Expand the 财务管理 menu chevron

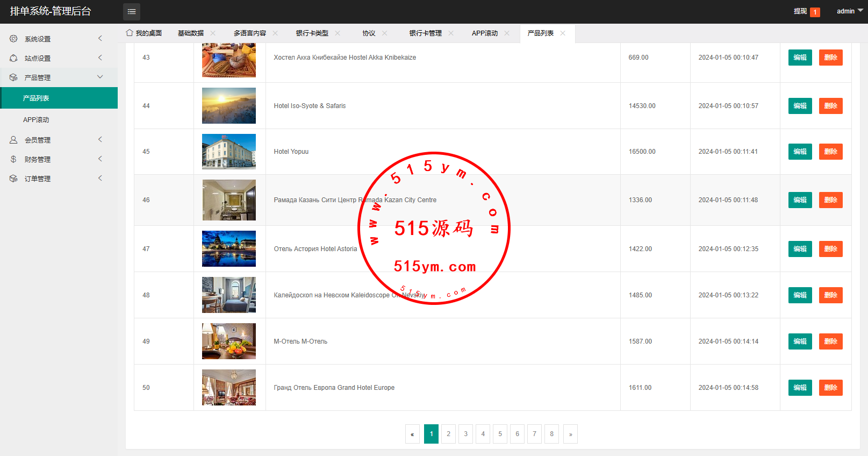(100, 159)
